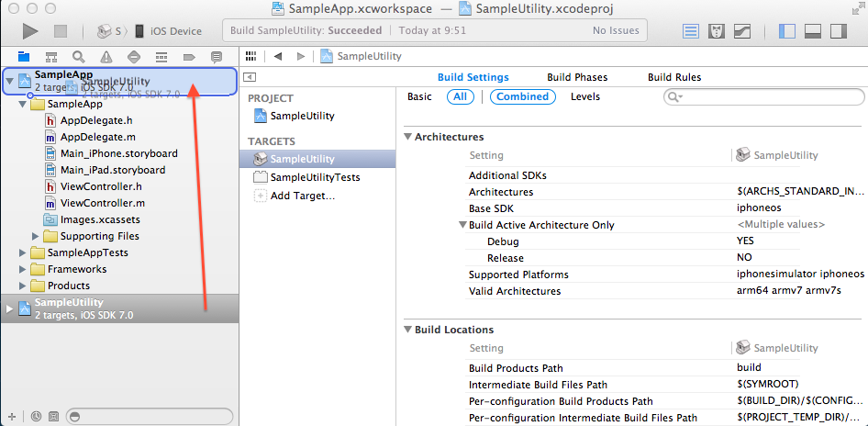Switch to the Build Phases tab
This screenshot has height=426, width=868.
(577, 77)
